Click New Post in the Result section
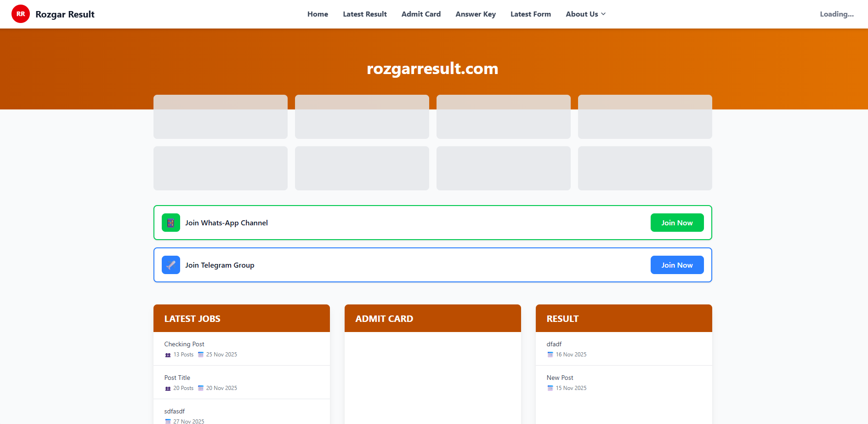 tap(560, 377)
